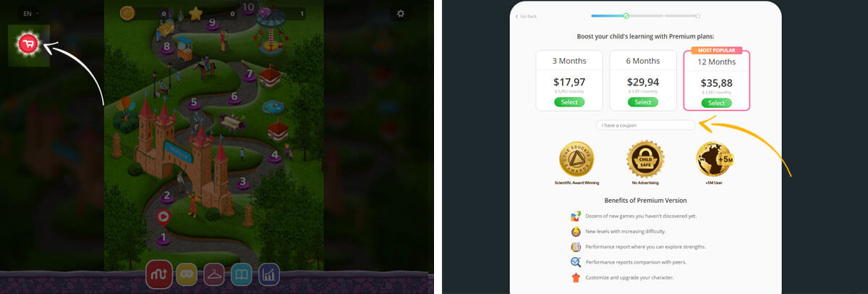Click the completed step on progress bar
This screenshot has height=294, width=868.
pos(626,15)
